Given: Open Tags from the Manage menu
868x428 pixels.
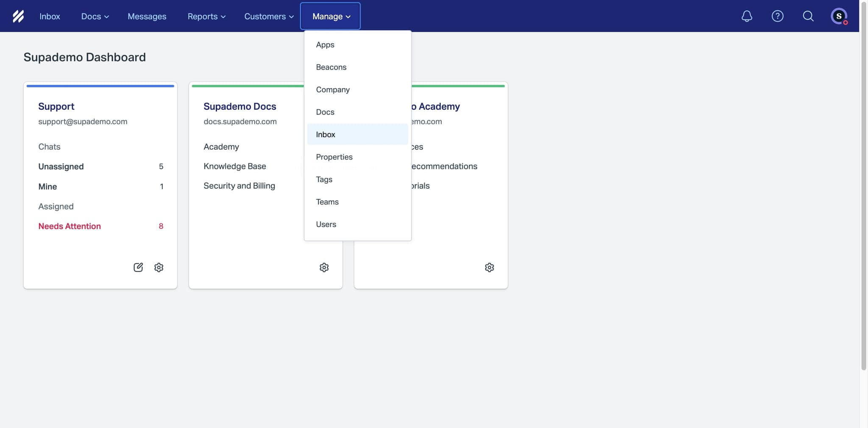Looking at the screenshot, I should [x=324, y=179].
